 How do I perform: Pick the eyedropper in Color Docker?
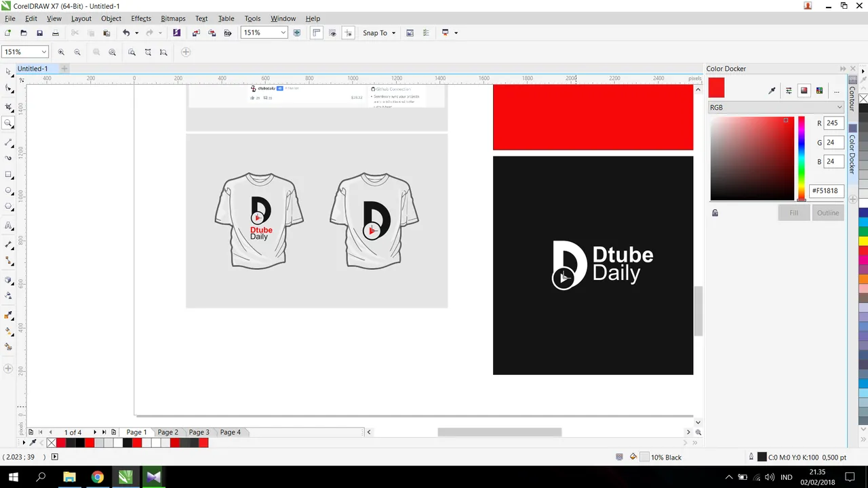[x=772, y=90]
